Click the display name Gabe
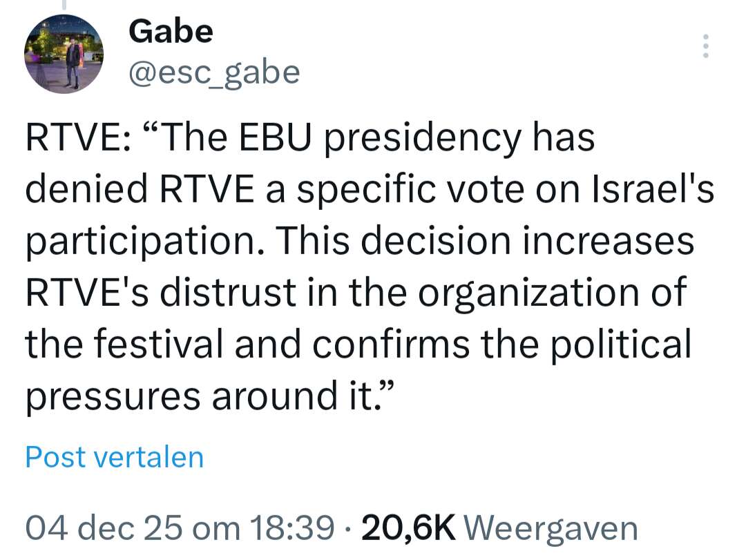 pyautogui.click(x=171, y=31)
